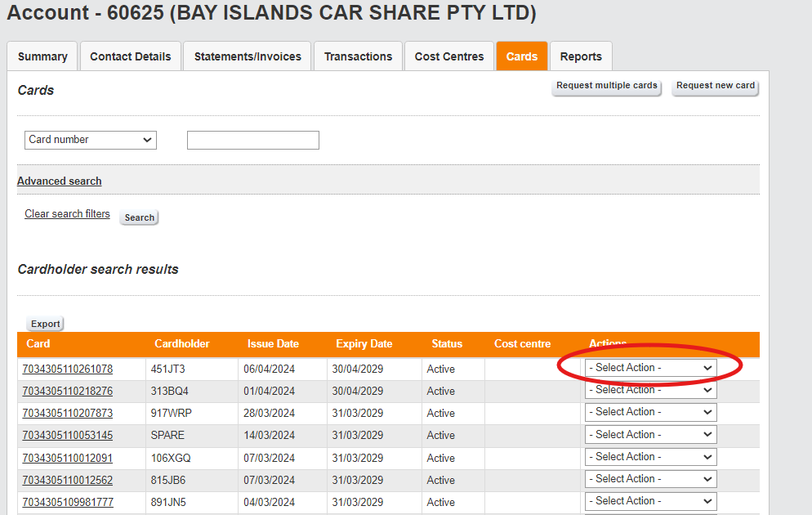
Task: Open the Card number search-type dropdown
Action: [91, 140]
